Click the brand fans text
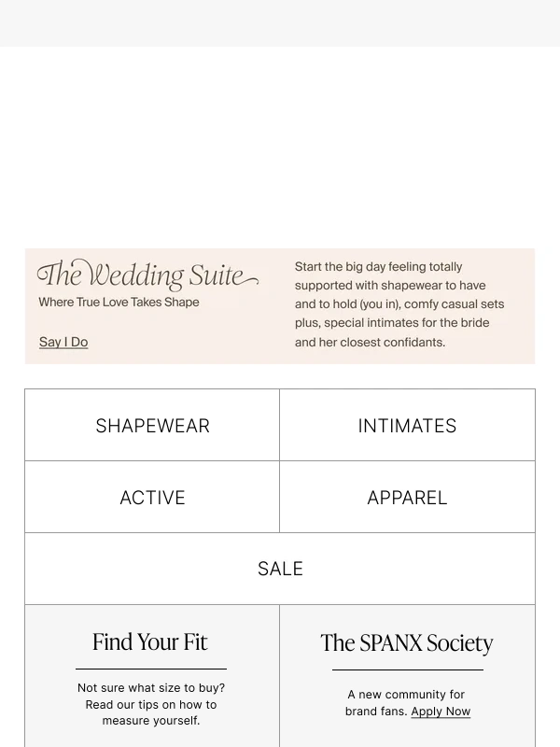This screenshot has width=560, height=747. 376,712
